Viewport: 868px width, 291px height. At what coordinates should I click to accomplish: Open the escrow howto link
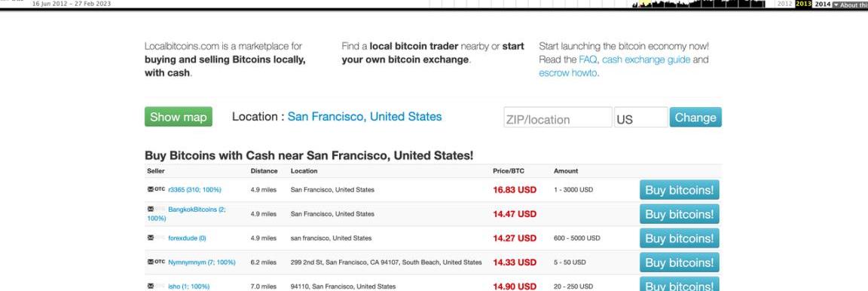(x=568, y=73)
